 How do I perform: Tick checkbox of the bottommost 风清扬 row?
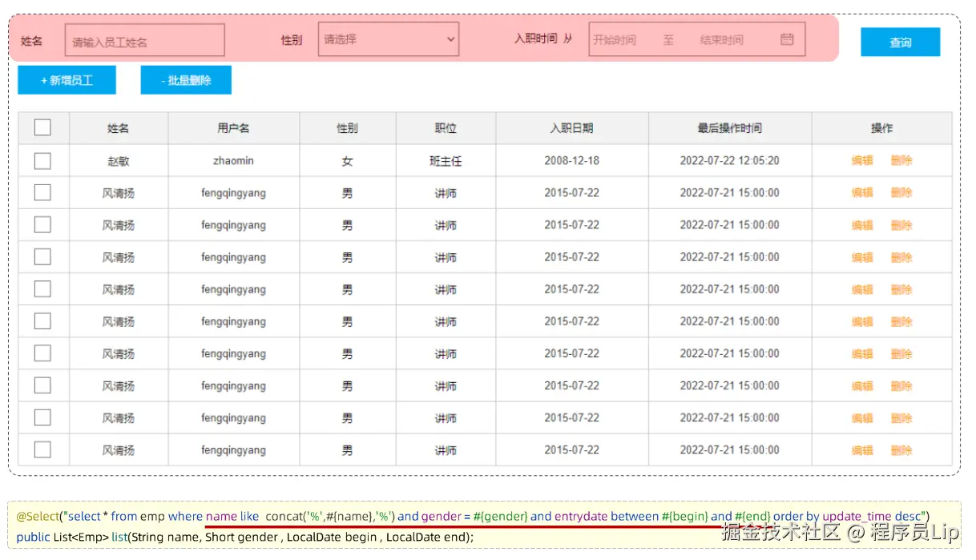[42, 449]
